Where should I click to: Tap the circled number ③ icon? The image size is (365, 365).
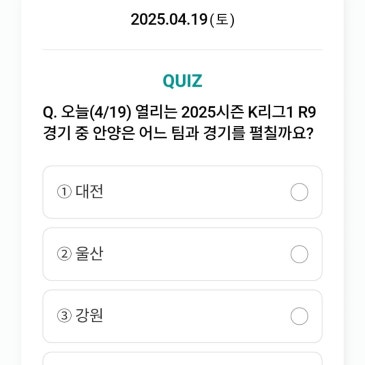(x=64, y=316)
